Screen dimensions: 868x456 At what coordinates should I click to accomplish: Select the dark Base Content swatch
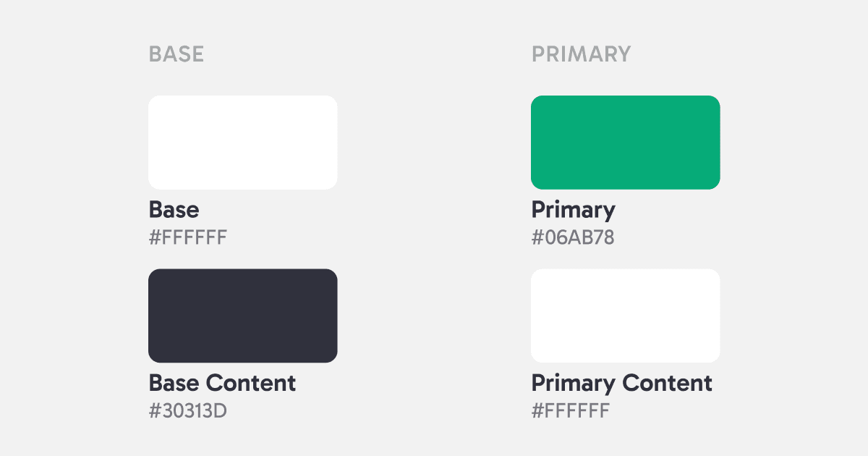click(x=242, y=316)
